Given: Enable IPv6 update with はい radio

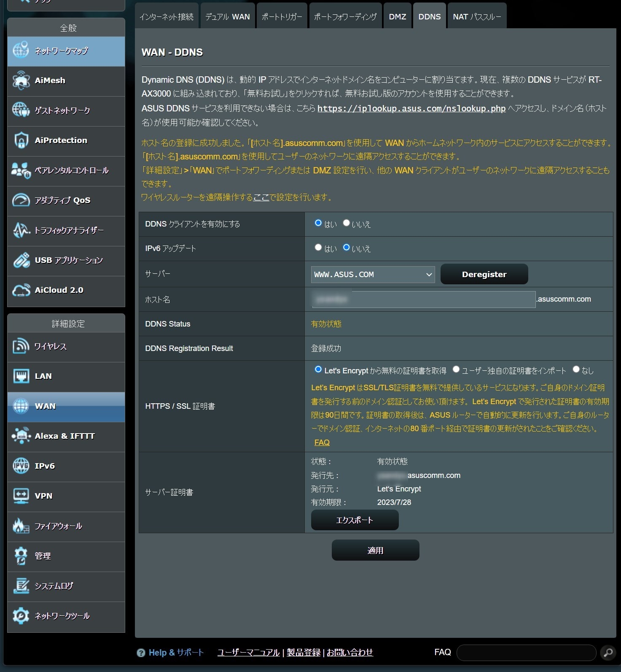Looking at the screenshot, I should coord(318,248).
